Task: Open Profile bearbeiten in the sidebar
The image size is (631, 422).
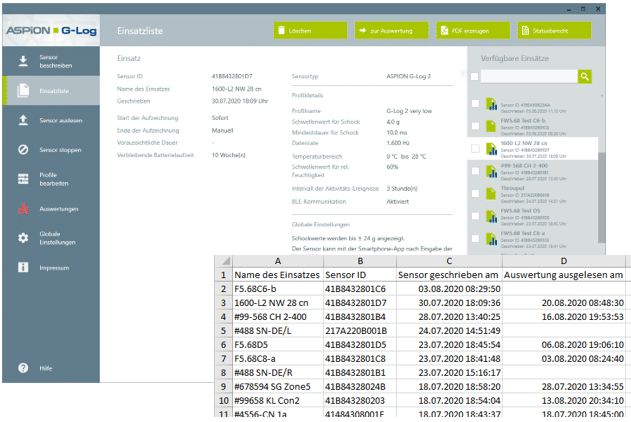Action: click(x=51, y=179)
